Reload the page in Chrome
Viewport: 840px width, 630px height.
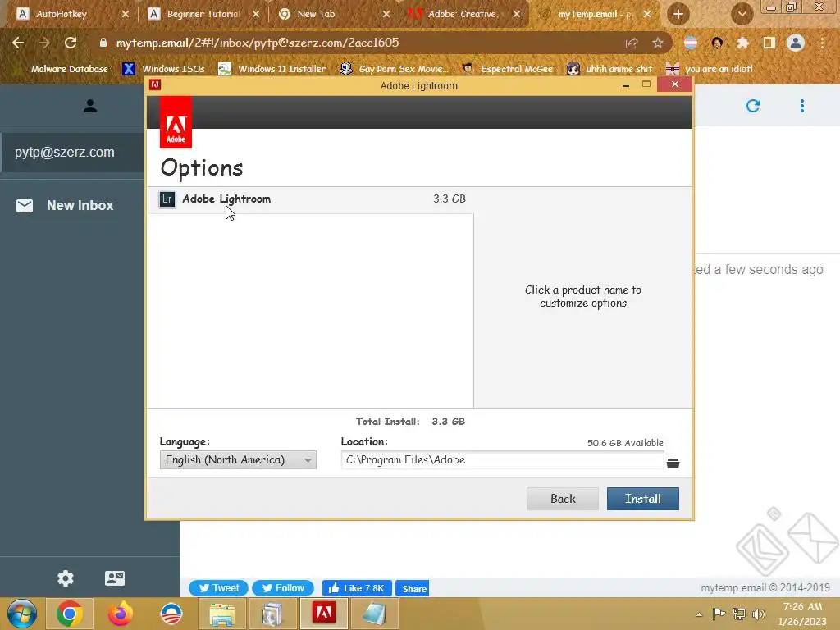(71, 43)
